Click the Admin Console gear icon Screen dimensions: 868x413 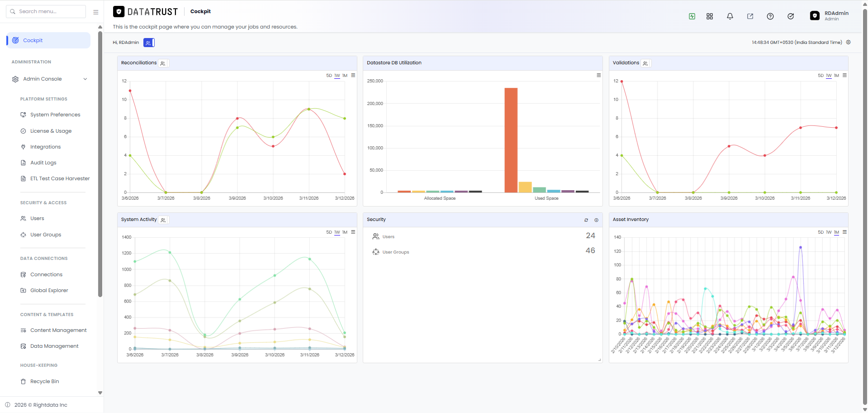(15, 79)
